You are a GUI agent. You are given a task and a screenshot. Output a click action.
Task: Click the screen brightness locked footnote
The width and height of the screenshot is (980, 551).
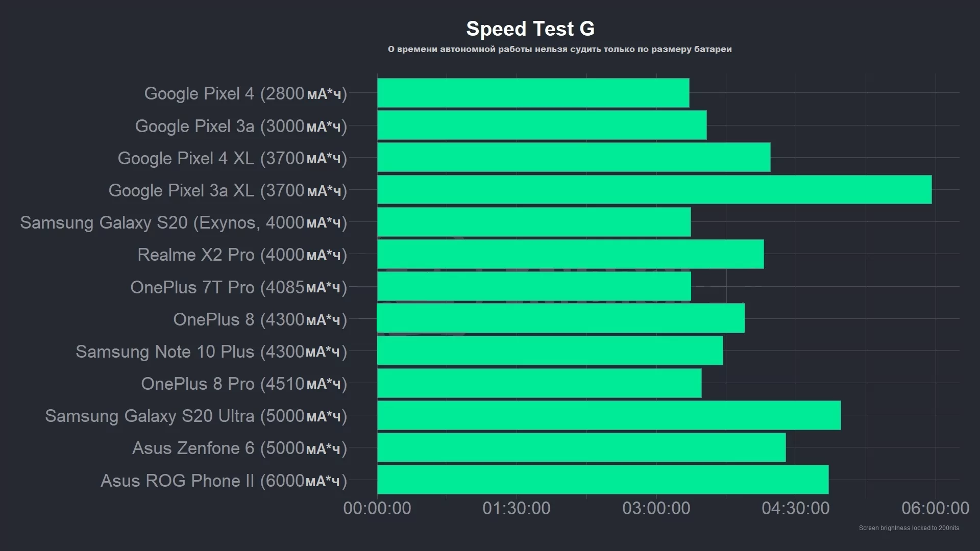(x=909, y=528)
